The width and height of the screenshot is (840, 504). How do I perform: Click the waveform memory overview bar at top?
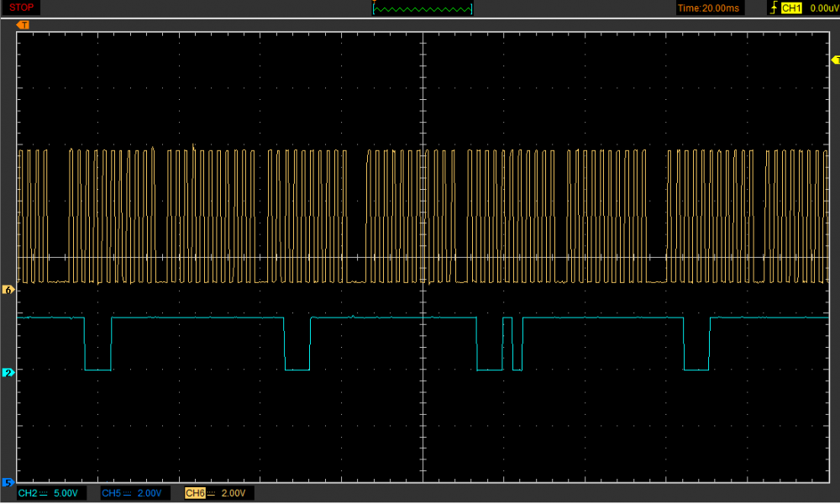[x=423, y=8]
